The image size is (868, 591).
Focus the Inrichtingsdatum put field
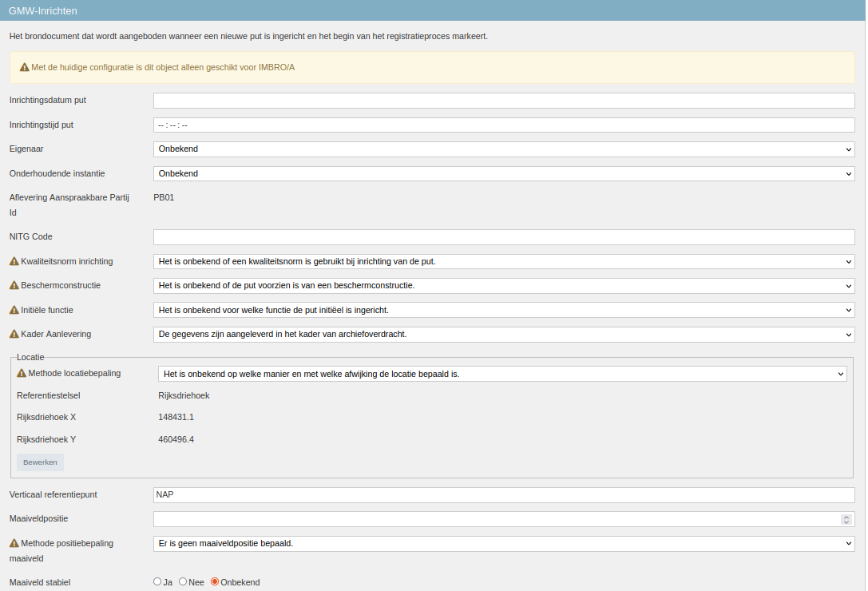tap(503, 101)
